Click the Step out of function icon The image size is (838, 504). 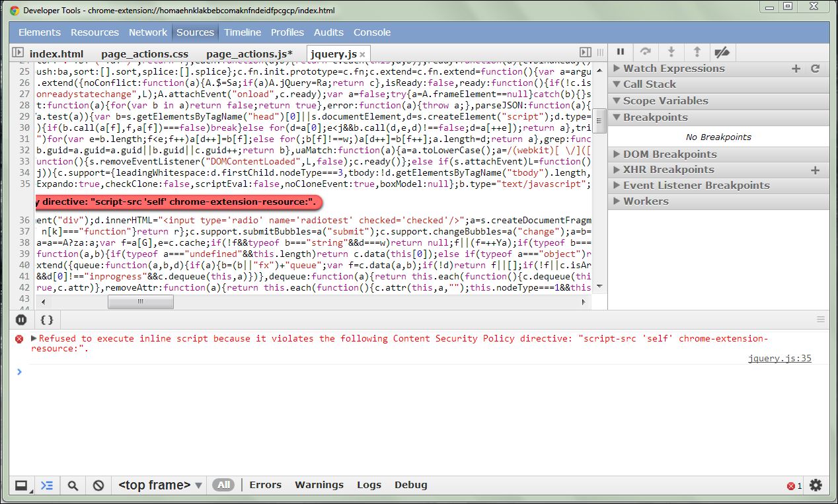tap(697, 52)
